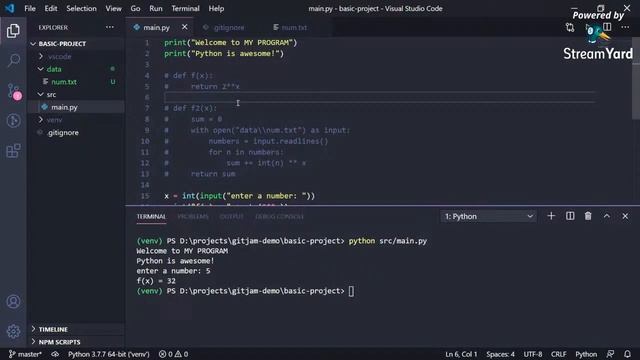Click 'Ln 6, Col 1' in status bar
Screen dimensions: 640x360
pos(461,354)
